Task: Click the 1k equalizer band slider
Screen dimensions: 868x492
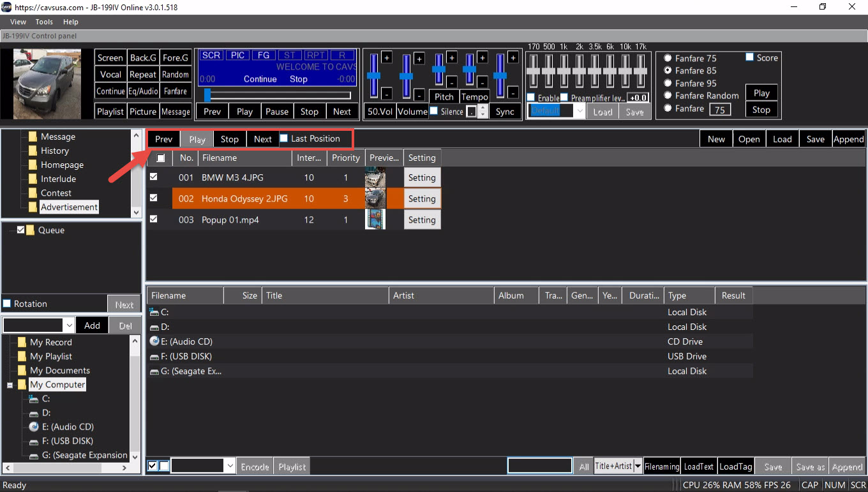Action: [564, 72]
